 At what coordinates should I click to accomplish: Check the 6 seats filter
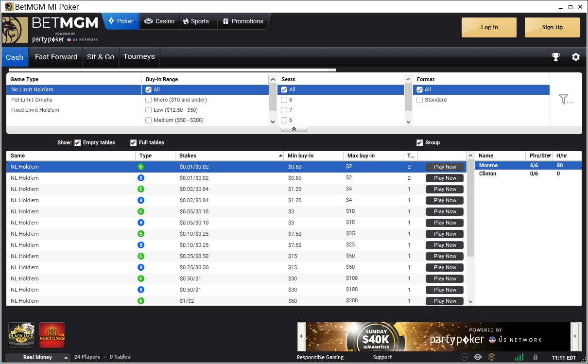[x=284, y=120]
